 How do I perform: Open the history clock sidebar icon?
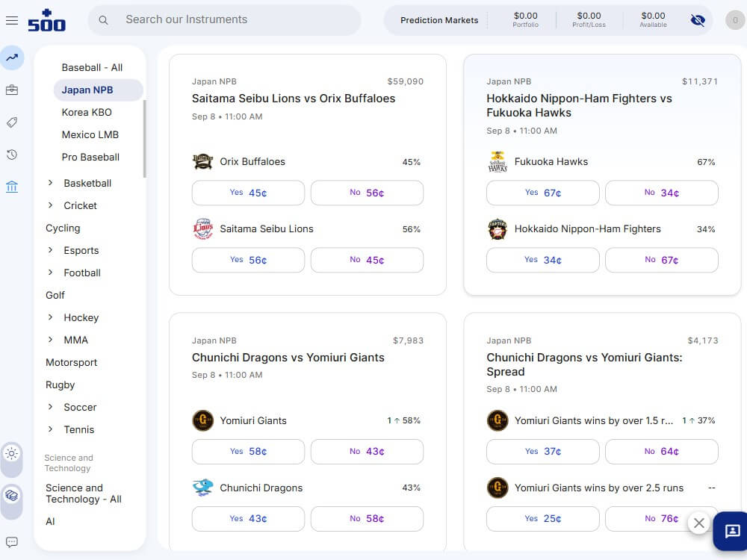[x=12, y=155]
